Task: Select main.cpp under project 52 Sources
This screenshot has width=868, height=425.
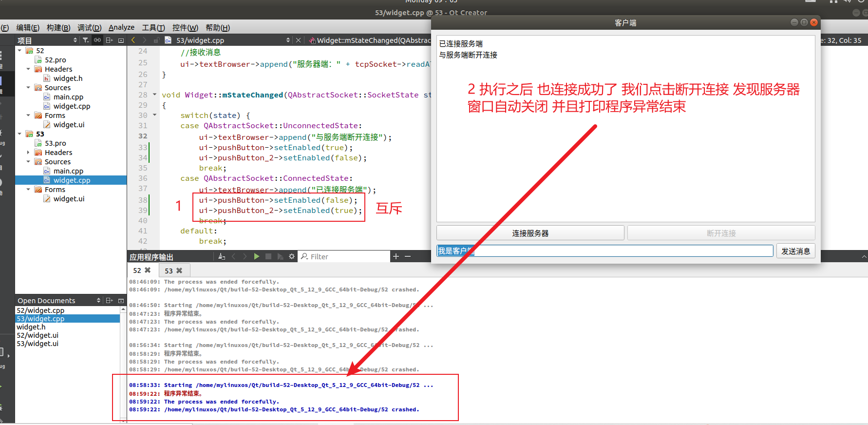Action: pyautogui.click(x=68, y=97)
